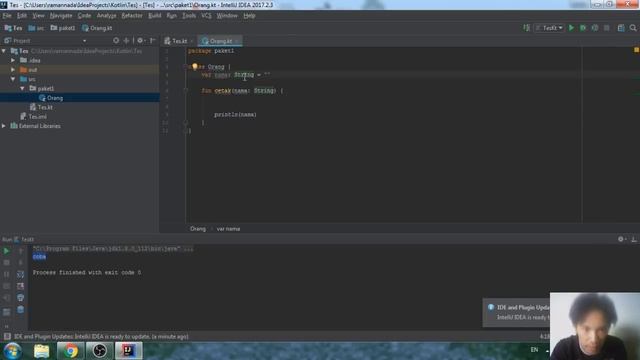
Task: Hide the Project tool window
Action: click(153, 40)
